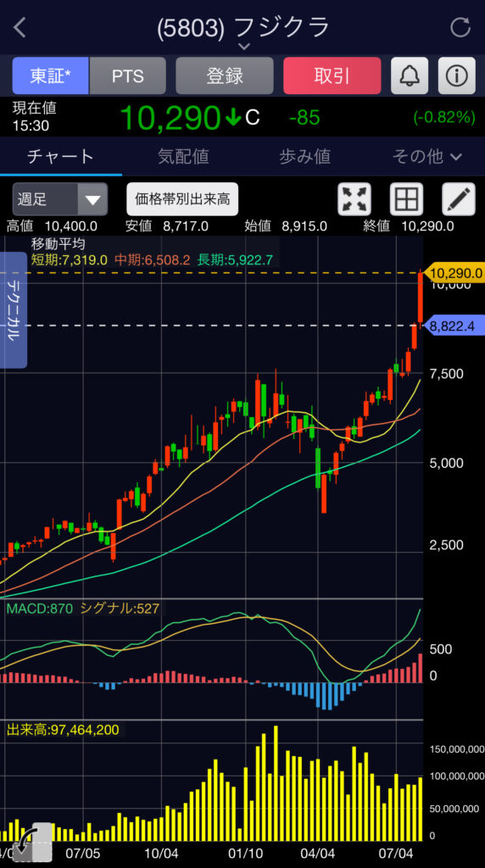
Task: Refresh the stock quote data
Action: (x=460, y=27)
